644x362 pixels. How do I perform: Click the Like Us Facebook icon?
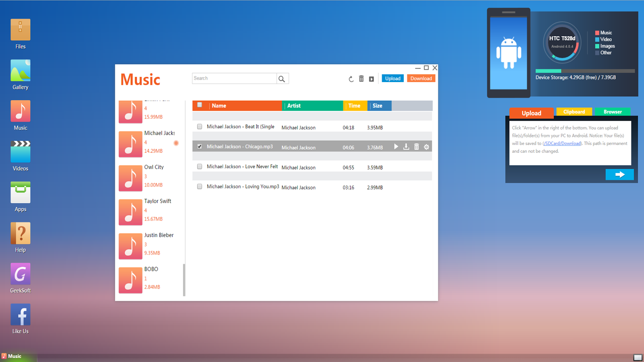point(21,314)
